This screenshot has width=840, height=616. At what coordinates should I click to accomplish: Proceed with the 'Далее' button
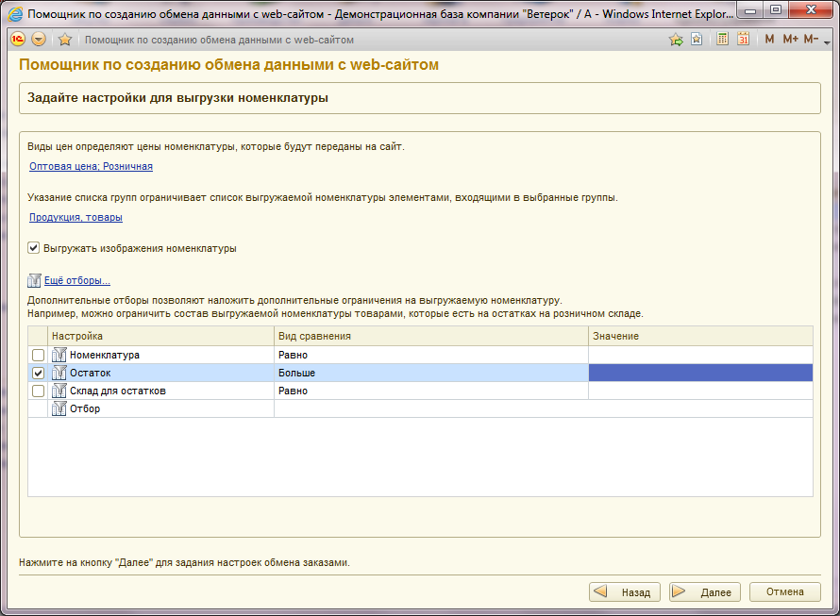coord(705,591)
